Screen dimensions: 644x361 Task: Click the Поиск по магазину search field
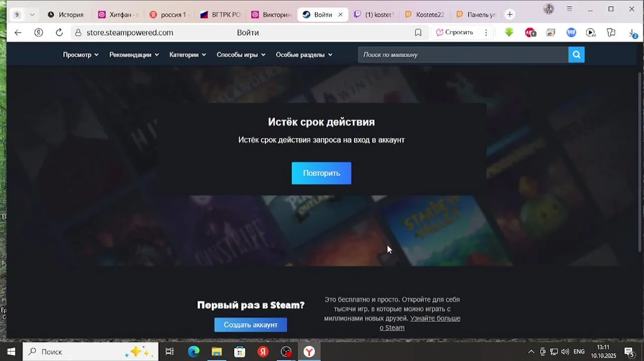(463, 55)
